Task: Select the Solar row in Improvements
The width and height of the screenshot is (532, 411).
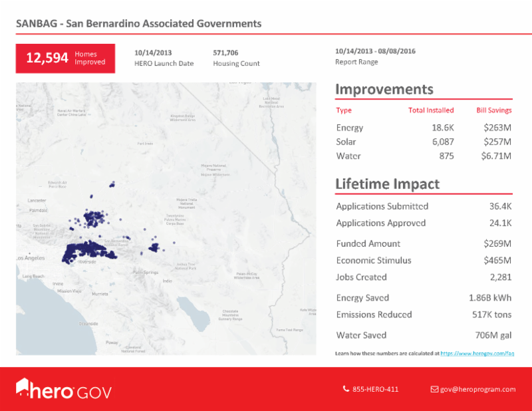Action: tap(423, 142)
